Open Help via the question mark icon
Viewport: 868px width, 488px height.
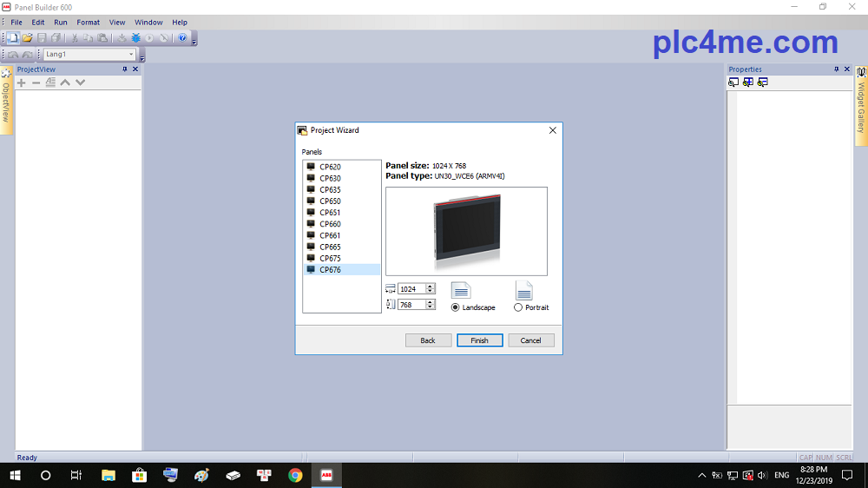[x=182, y=38]
